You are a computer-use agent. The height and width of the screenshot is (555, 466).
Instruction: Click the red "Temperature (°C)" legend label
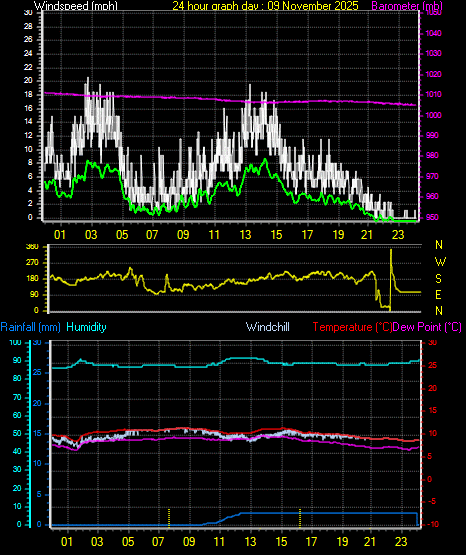[x=352, y=327]
